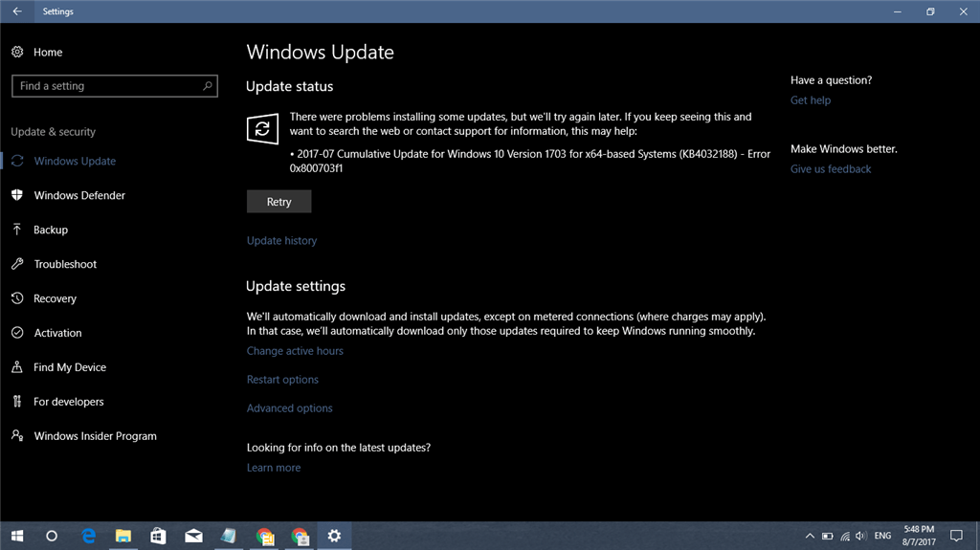Screen dimensions: 980x550
Task: Open the Microsoft Store taskbar icon
Action: tap(158, 536)
